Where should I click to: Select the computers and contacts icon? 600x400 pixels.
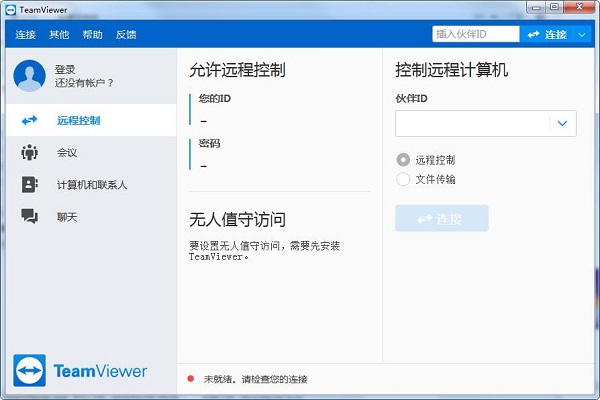30,185
